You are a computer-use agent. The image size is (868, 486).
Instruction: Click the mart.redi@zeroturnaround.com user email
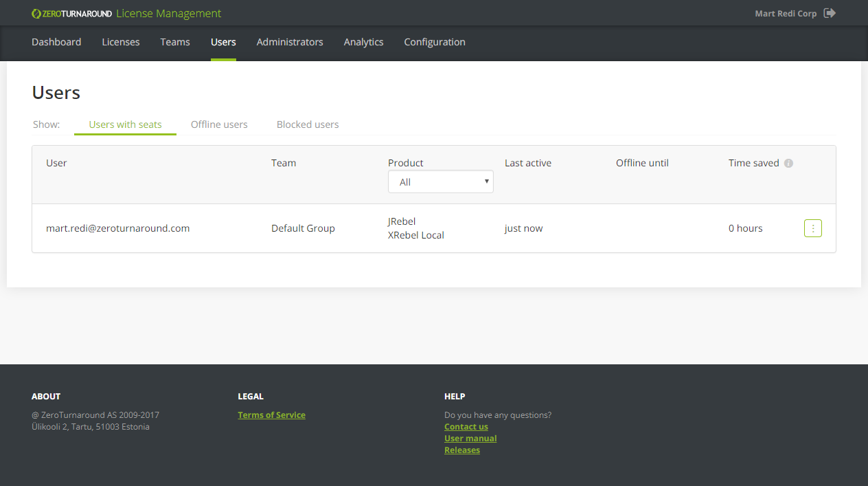click(x=118, y=228)
